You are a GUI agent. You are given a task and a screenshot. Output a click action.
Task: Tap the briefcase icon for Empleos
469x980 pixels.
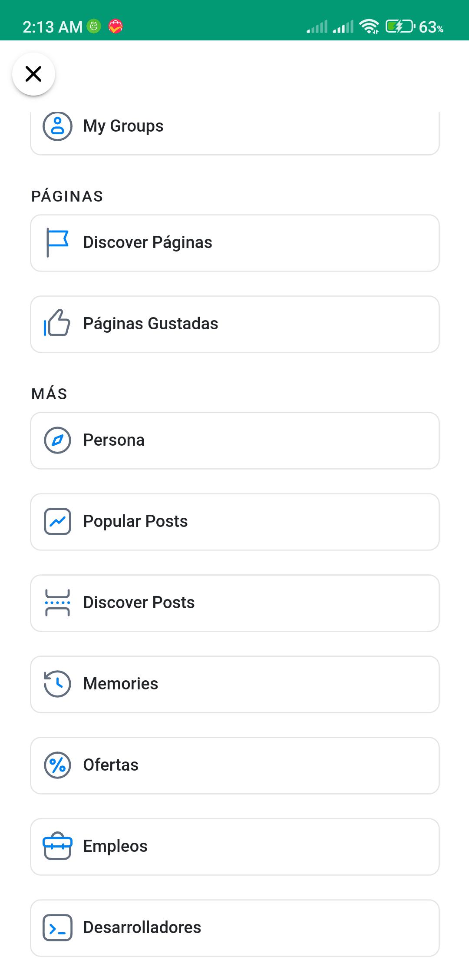point(57,846)
